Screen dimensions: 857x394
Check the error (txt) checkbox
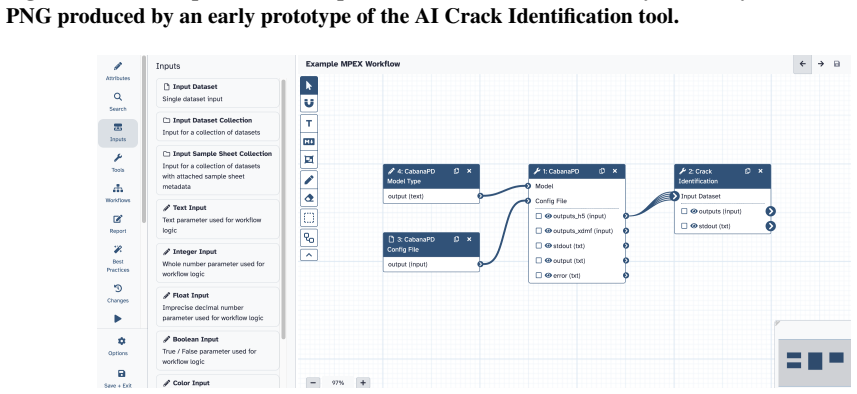(539, 275)
